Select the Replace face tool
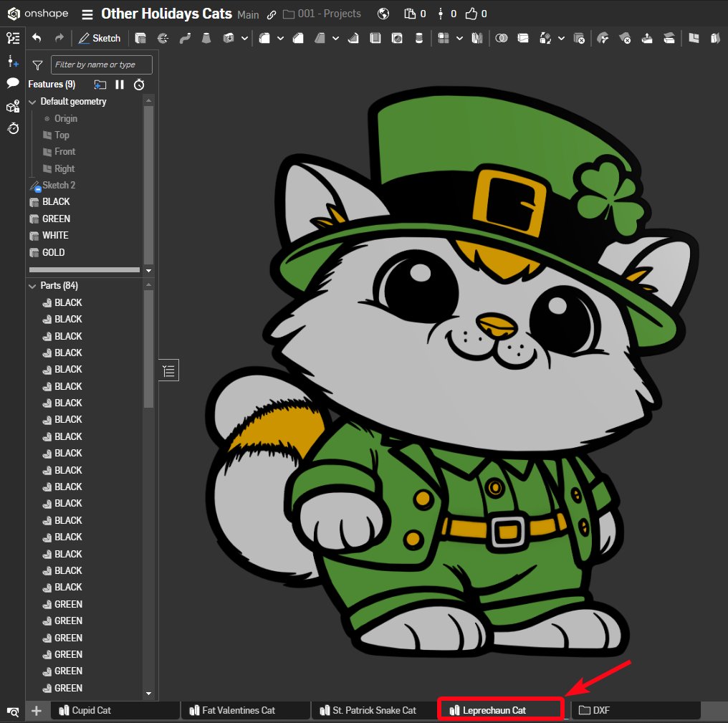728x723 pixels. point(669,38)
